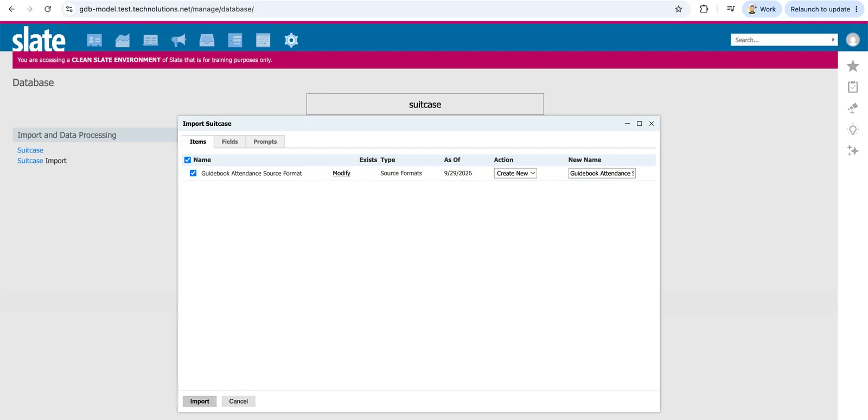
Task: Open the Work profile button
Action: click(762, 9)
